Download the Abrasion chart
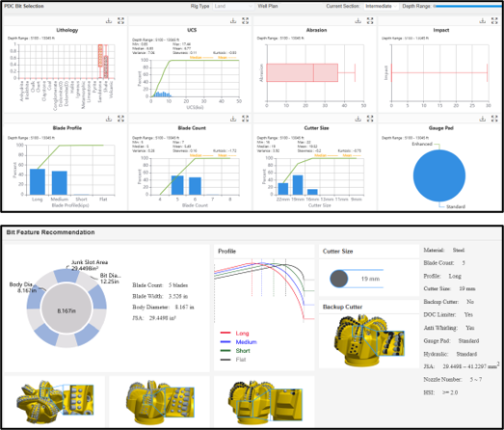 point(358,21)
